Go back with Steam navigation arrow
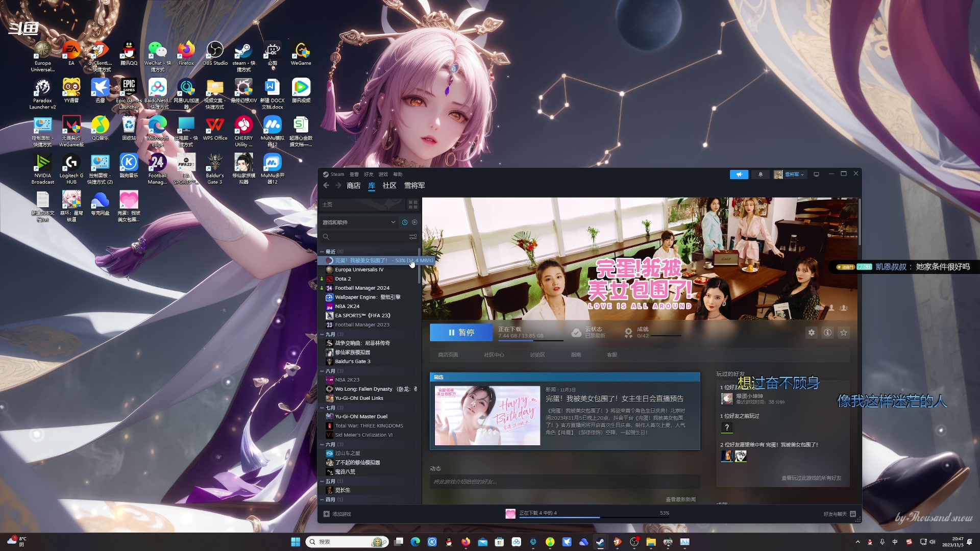Image resolution: width=980 pixels, height=551 pixels. click(326, 186)
